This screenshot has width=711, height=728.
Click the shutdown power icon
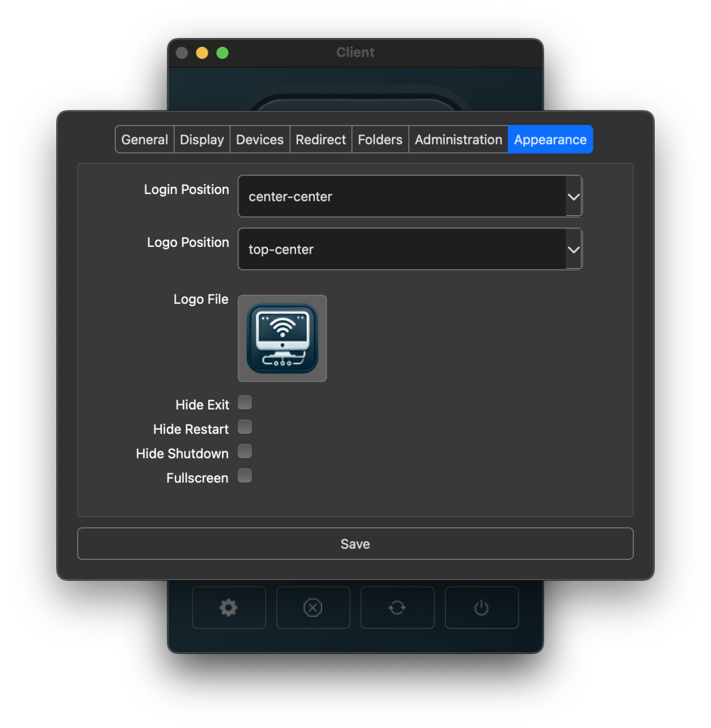(482, 607)
